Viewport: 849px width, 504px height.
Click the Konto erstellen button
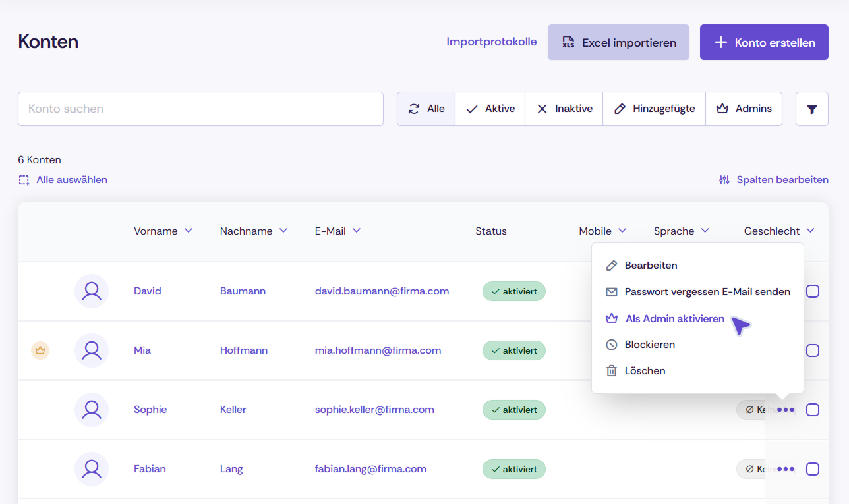764,42
